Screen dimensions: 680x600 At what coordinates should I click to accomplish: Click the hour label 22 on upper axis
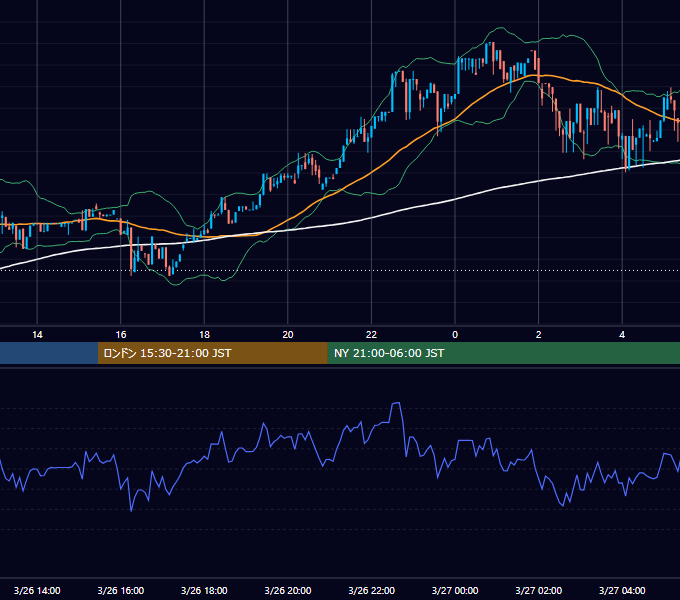tap(371, 335)
